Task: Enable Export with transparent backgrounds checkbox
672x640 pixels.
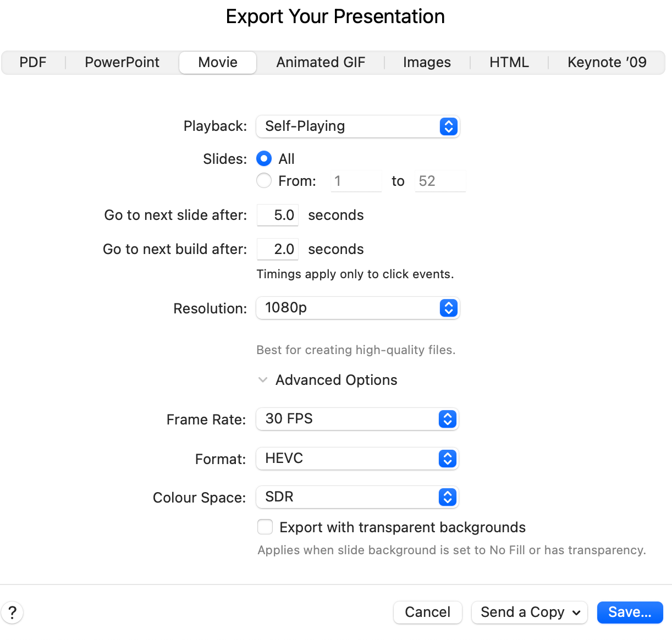Action: pyautogui.click(x=265, y=527)
